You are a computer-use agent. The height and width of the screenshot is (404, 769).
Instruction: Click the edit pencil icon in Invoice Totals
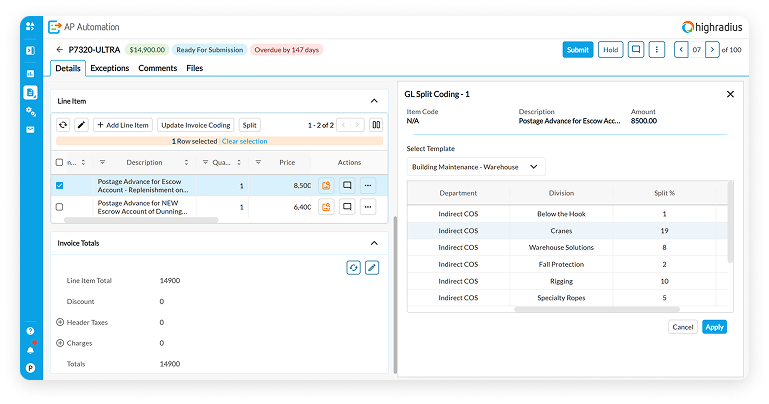(372, 267)
